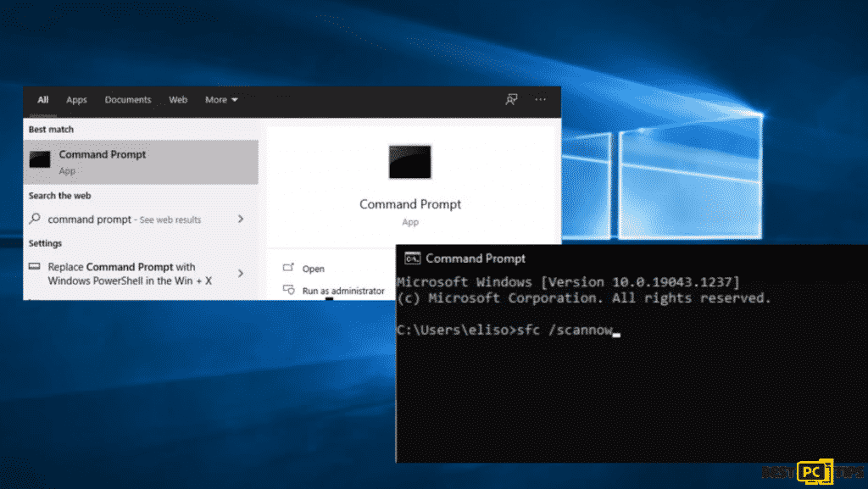
Task: Click the search magnifier icon beside web result
Action: pyautogui.click(x=35, y=219)
